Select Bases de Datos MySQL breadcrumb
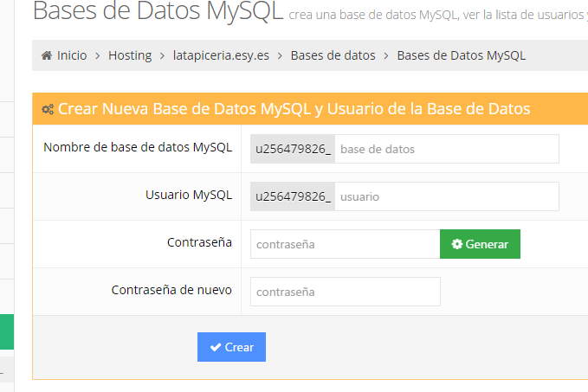The height and width of the screenshot is (392, 588). [461, 55]
